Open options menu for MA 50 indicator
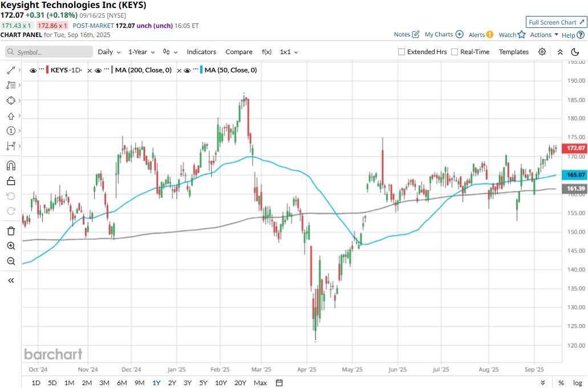The image size is (588, 388). pyautogui.click(x=196, y=70)
